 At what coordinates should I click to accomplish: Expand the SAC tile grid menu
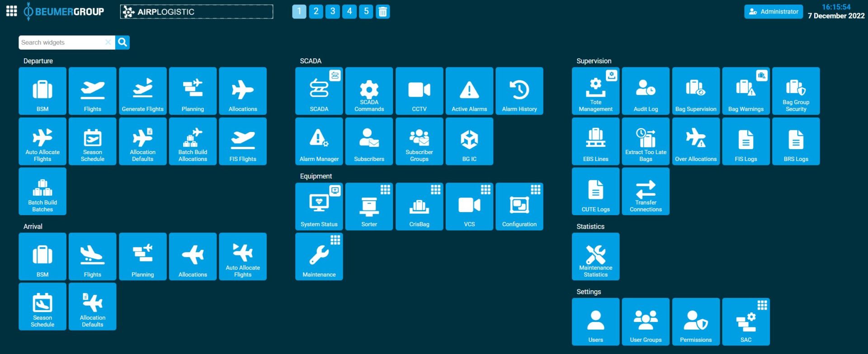[x=762, y=305]
